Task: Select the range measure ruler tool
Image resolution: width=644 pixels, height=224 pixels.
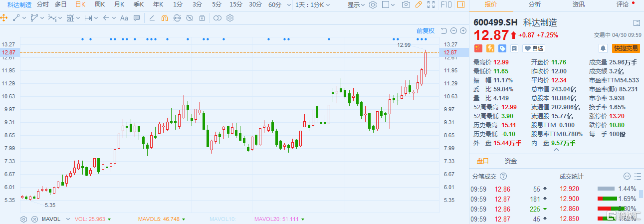Action: tap(88, 18)
